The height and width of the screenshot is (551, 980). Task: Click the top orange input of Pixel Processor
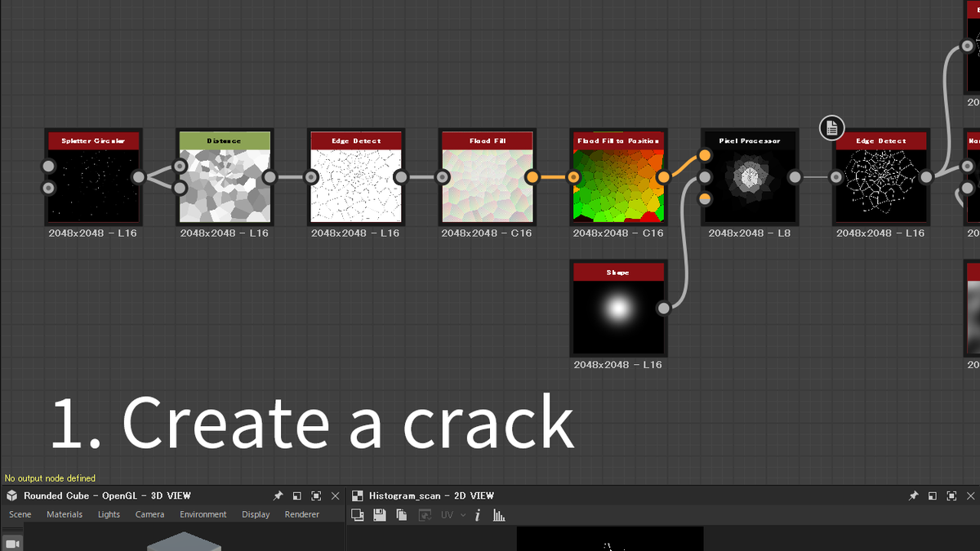tap(706, 155)
